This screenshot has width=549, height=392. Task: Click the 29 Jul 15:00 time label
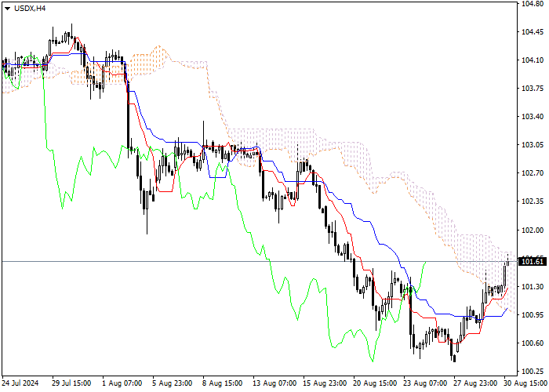(71, 383)
